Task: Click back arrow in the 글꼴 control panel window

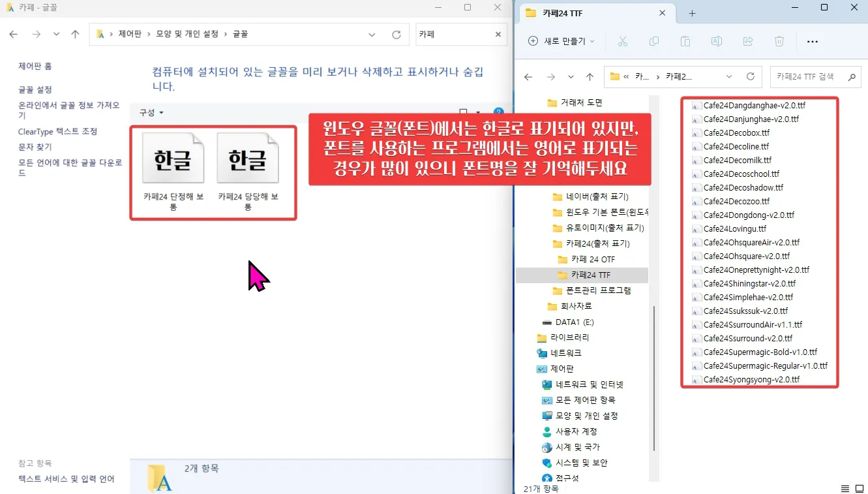Action: pos(14,35)
